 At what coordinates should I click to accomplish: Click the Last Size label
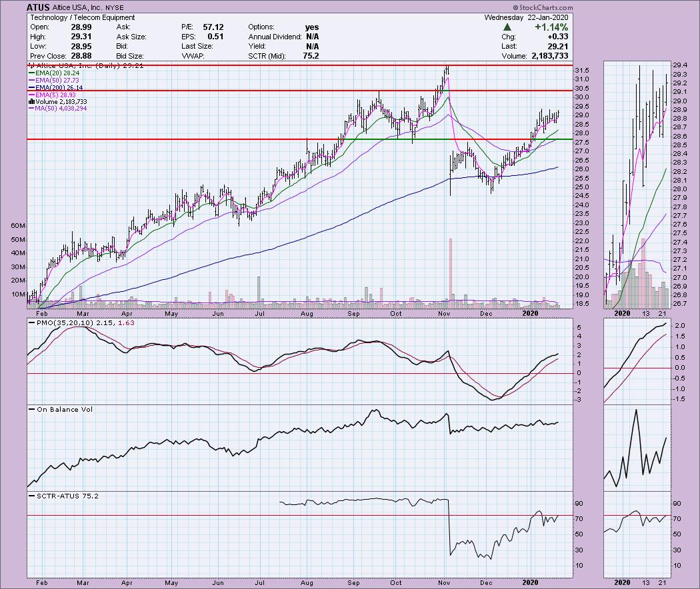point(197,47)
